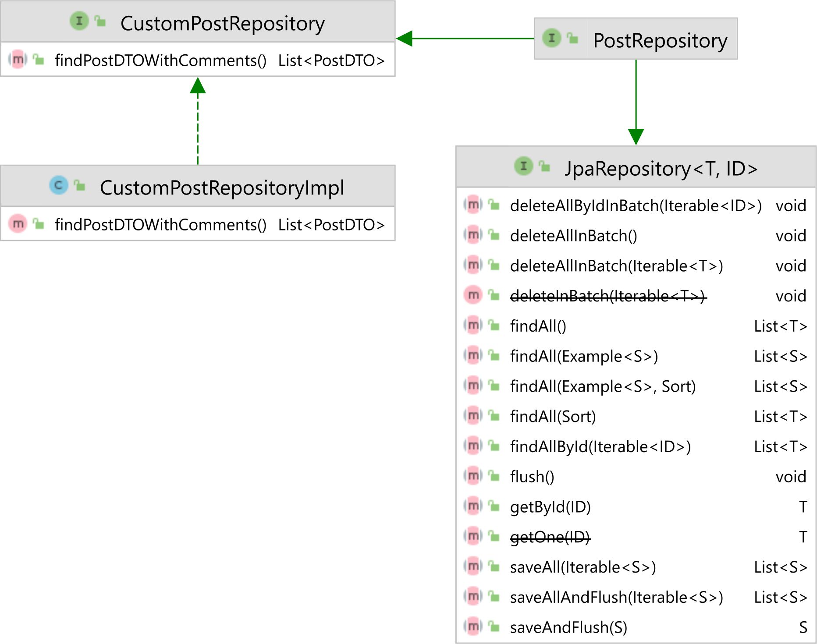Select the findAll(Example<S>, Sort) method row
The image size is (817, 644).
[636, 386]
